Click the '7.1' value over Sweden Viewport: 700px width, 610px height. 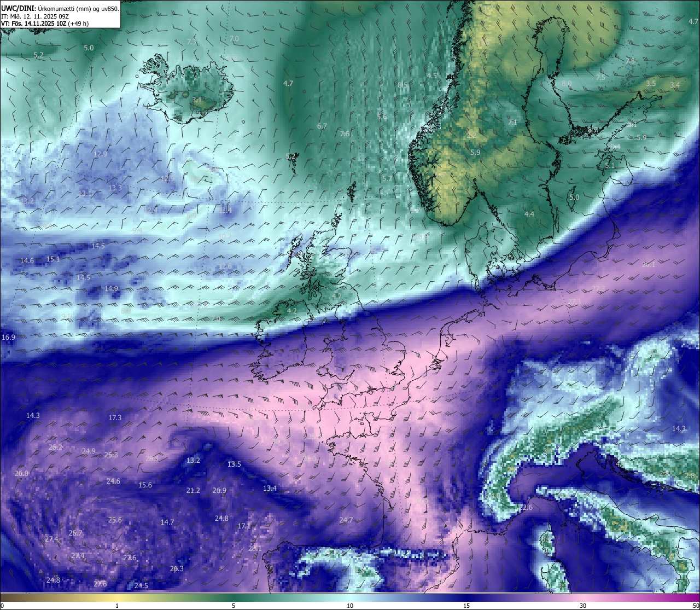512,123
